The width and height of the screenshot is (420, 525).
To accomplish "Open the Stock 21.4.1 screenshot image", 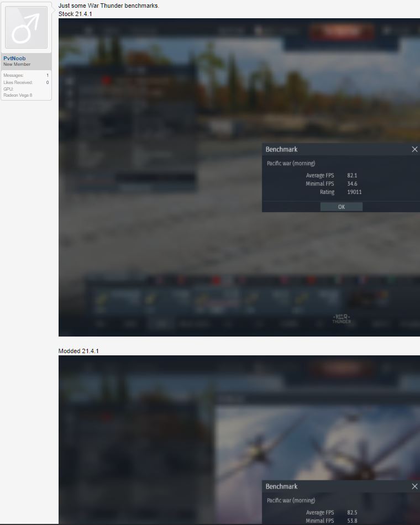I will [x=239, y=177].
